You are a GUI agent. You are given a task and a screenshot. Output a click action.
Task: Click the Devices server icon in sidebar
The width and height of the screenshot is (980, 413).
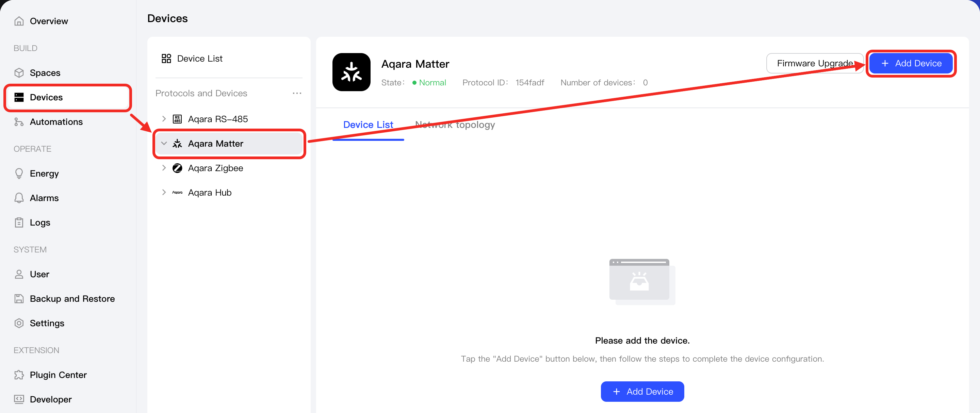[x=19, y=97]
